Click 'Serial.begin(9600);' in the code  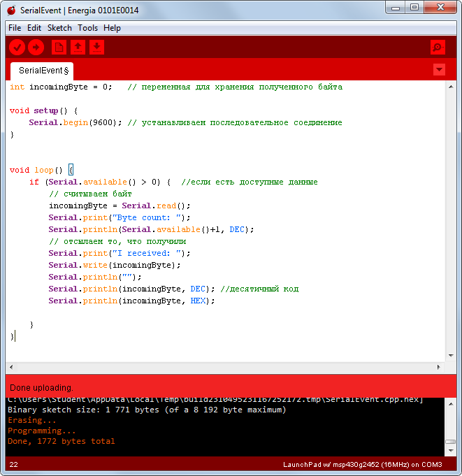tap(75, 122)
